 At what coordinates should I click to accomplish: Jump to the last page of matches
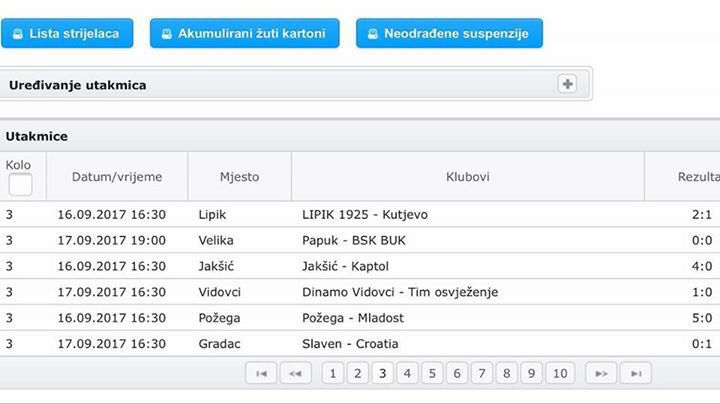click(635, 373)
